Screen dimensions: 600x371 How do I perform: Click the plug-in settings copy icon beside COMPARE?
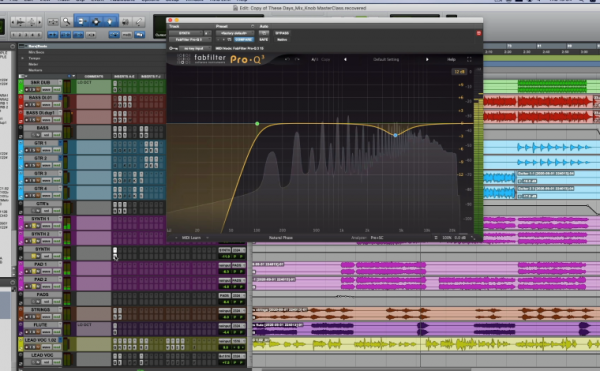tap(229, 39)
